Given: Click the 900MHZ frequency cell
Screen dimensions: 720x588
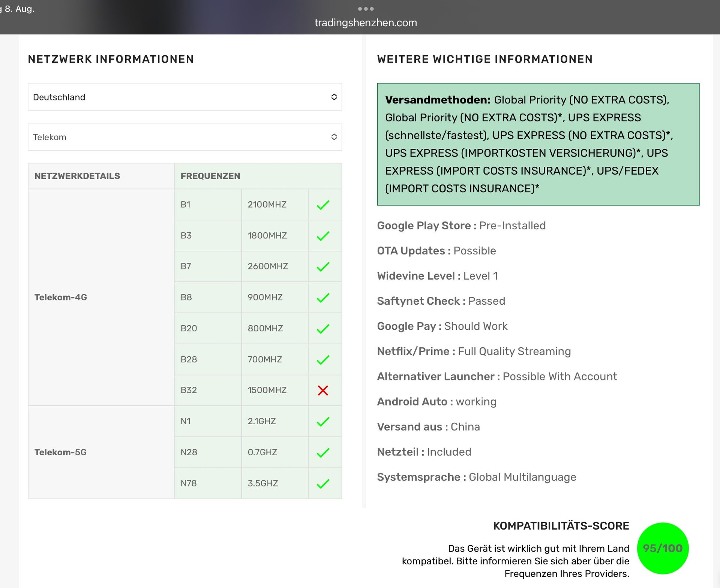Looking at the screenshot, I should tap(275, 298).
